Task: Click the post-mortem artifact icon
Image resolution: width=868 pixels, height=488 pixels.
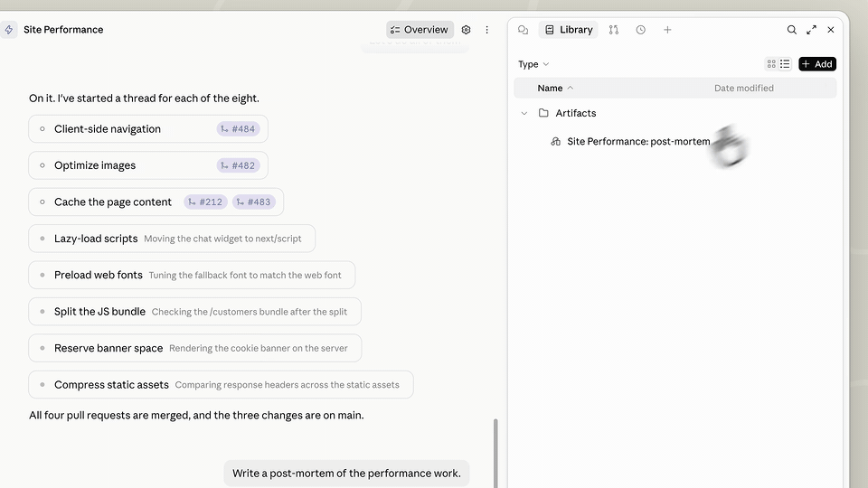Action: pos(556,142)
